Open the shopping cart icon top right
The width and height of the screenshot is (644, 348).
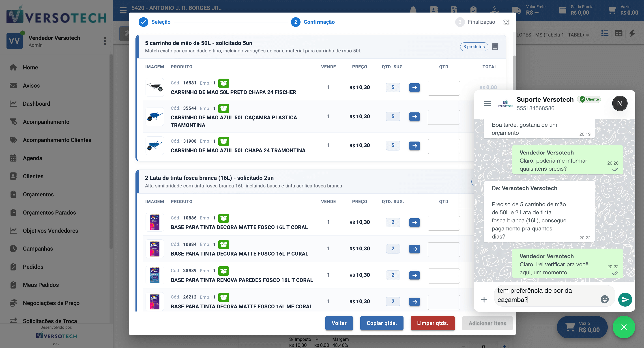point(612,10)
